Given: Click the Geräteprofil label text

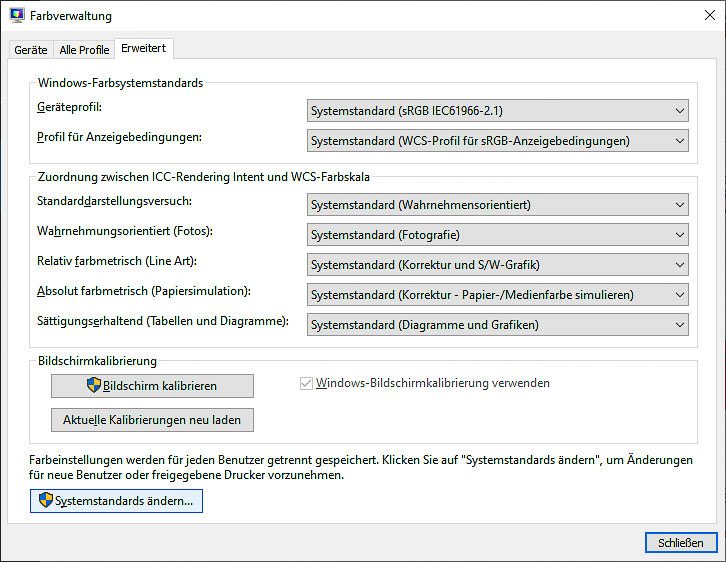Looking at the screenshot, I should click(x=69, y=107).
